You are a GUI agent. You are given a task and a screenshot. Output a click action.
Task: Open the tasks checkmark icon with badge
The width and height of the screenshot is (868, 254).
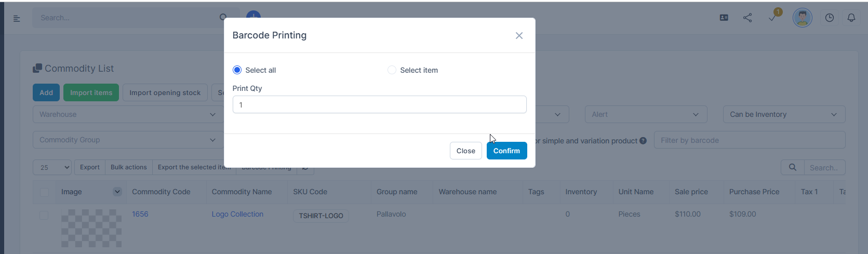pyautogui.click(x=772, y=18)
